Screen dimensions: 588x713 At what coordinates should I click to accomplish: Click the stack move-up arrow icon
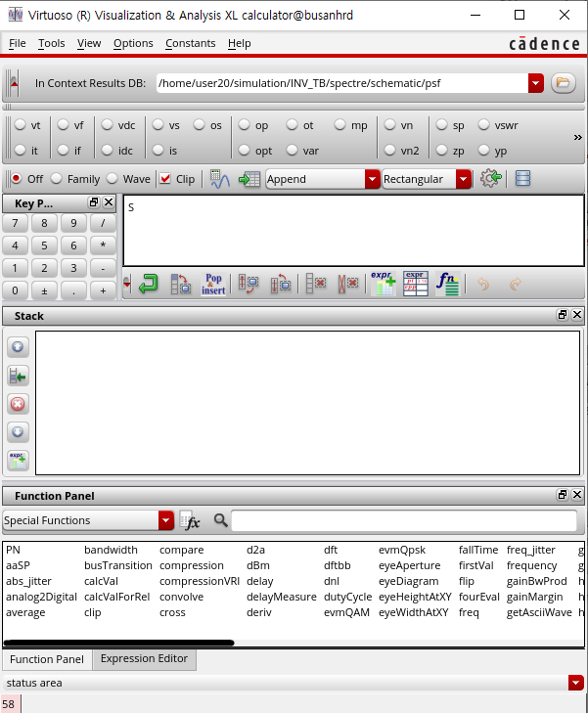click(18, 347)
